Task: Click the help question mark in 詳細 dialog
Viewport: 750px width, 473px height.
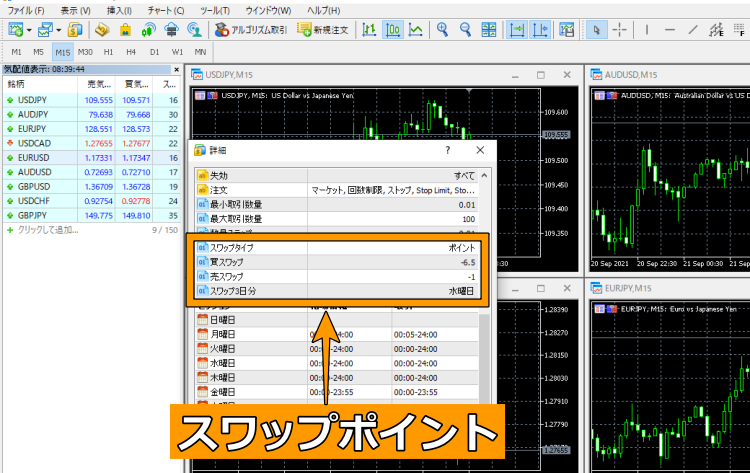Action: pos(447,149)
